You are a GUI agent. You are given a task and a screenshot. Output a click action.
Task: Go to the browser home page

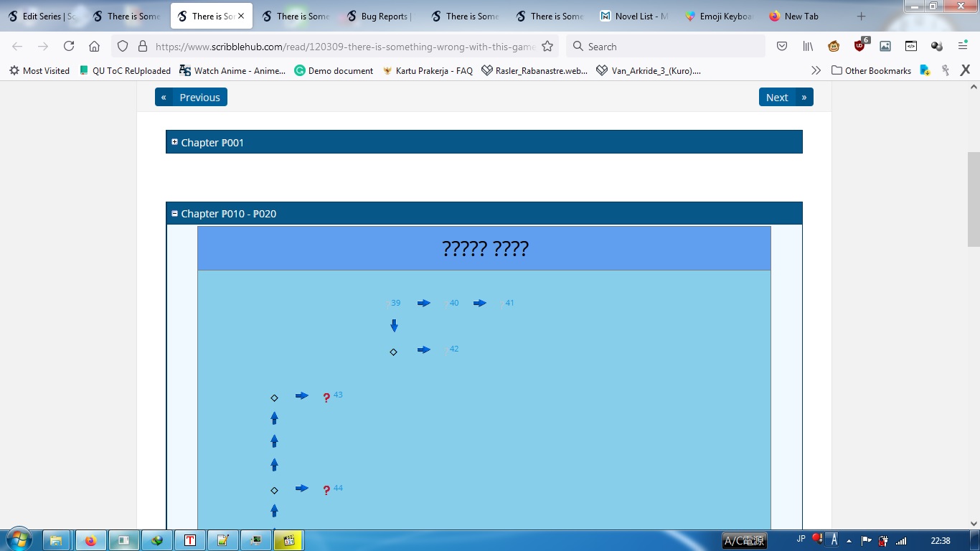[94, 46]
